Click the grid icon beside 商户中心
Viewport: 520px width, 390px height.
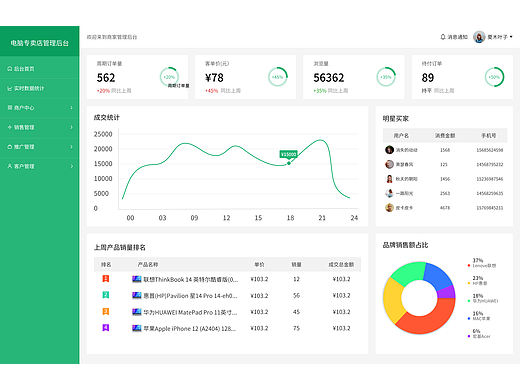(x=10, y=108)
